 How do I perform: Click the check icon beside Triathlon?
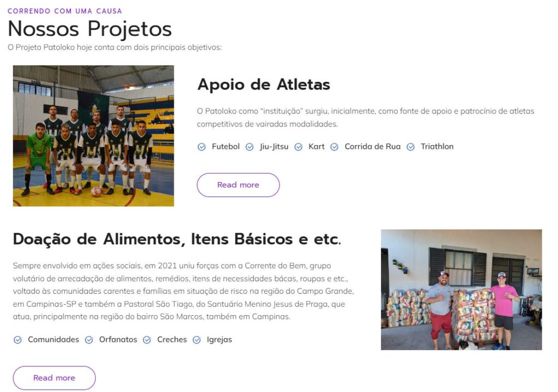click(x=410, y=147)
